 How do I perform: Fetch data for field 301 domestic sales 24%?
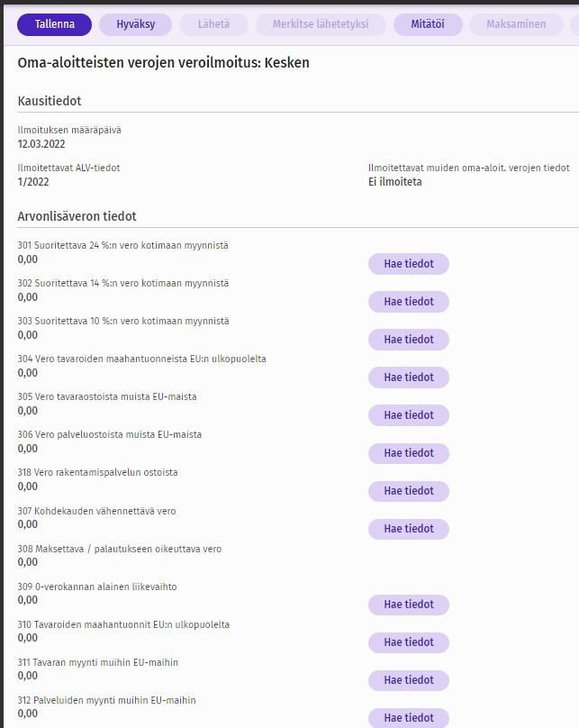[409, 264]
